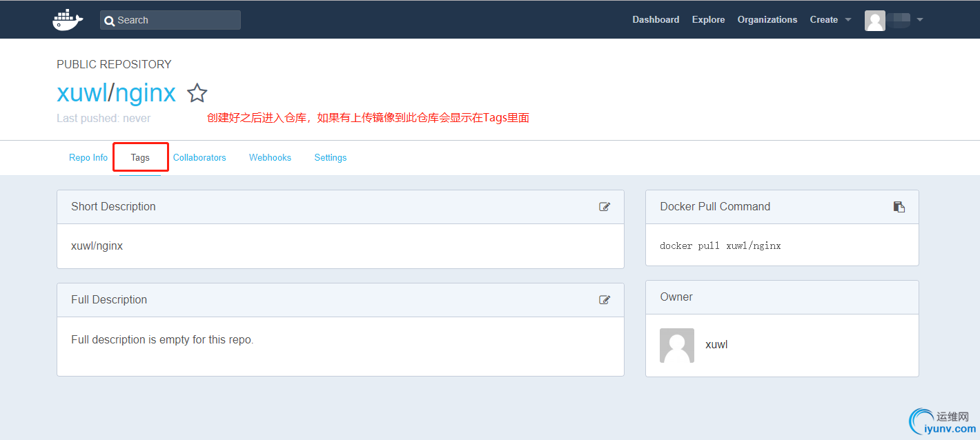Click the 'Owner' panel header
980x440 pixels.
point(782,297)
